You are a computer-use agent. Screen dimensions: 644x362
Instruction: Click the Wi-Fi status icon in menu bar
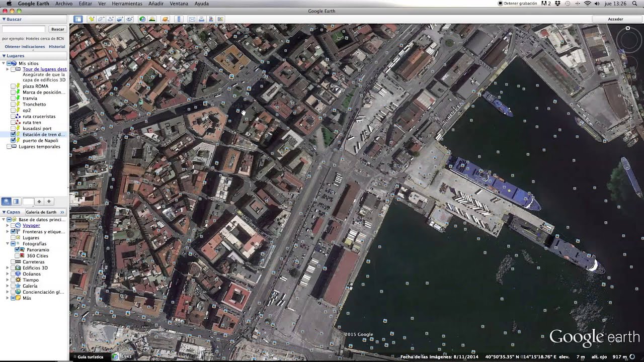(587, 4)
